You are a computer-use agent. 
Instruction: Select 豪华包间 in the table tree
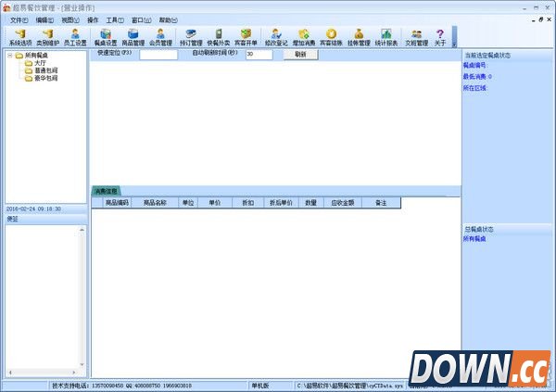(46, 79)
